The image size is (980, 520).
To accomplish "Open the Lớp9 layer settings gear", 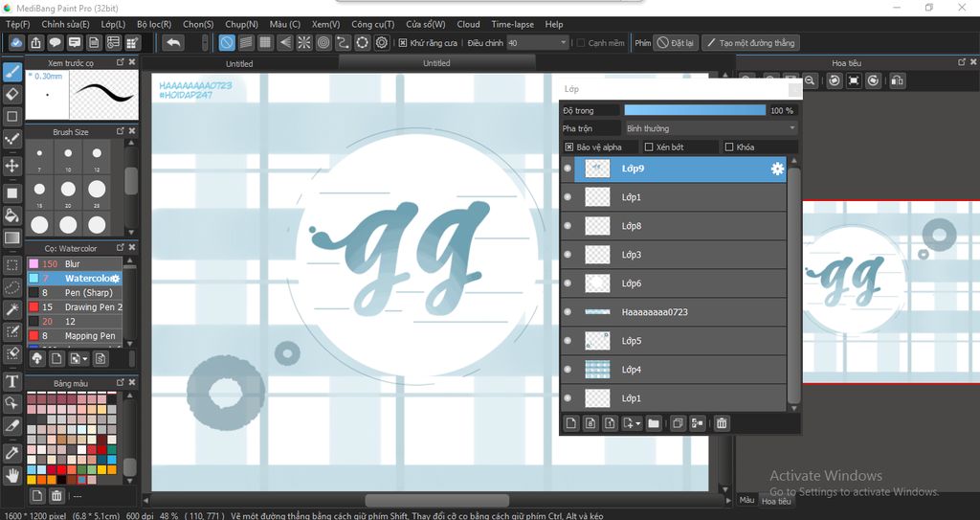I will [777, 169].
